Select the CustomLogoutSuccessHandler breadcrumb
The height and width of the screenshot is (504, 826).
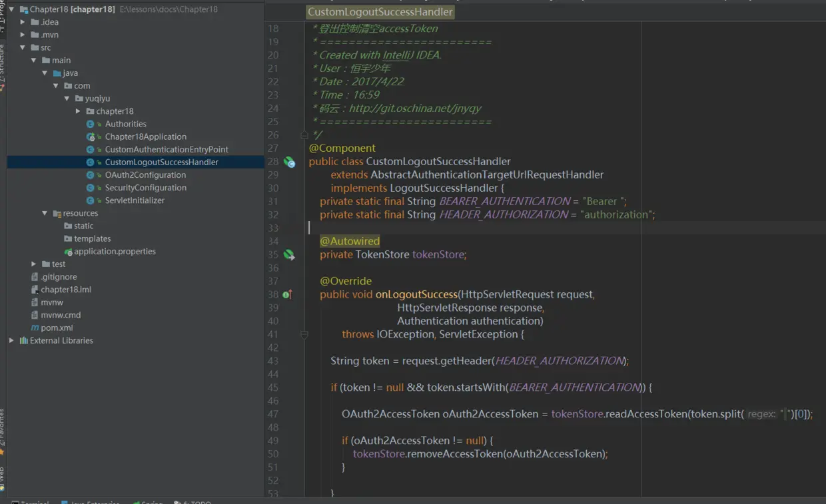coord(380,12)
